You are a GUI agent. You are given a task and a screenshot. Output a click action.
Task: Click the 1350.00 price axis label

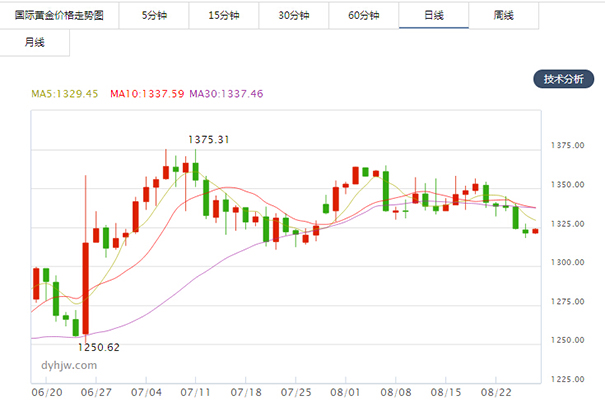[x=567, y=185]
